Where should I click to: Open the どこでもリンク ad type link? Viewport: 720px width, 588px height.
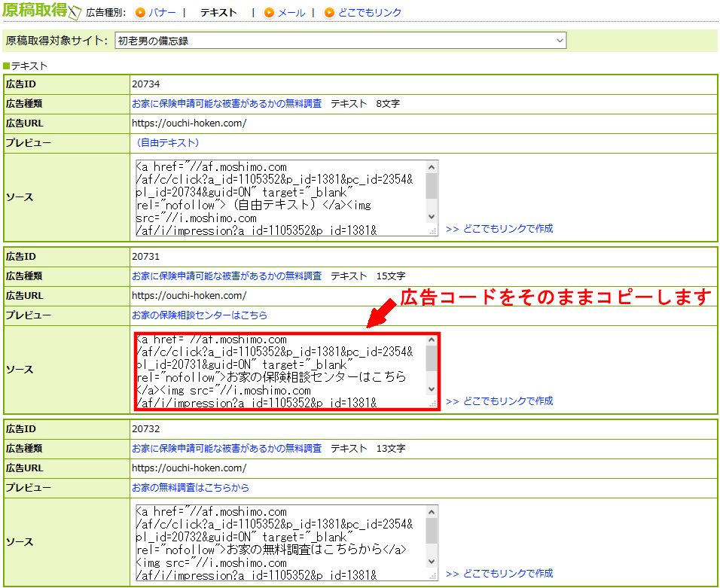[370, 13]
